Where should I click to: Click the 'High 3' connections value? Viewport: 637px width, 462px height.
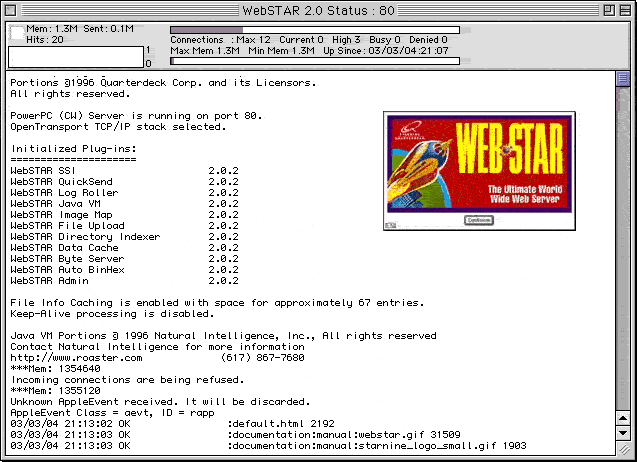346,40
